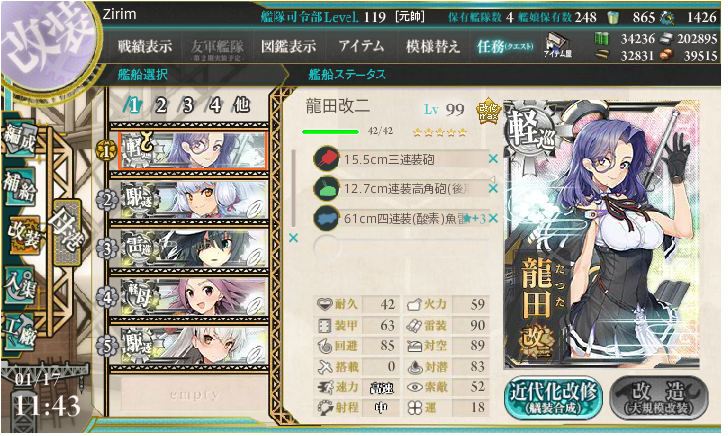Click the 改造 remodel button
Image resolution: width=728 pixels, height=436 pixels.
point(659,397)
